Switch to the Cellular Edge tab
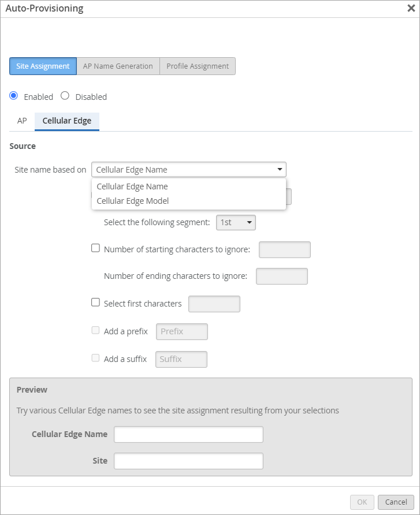The height and width of the screenshot is (515, 420). coord(67,121)
